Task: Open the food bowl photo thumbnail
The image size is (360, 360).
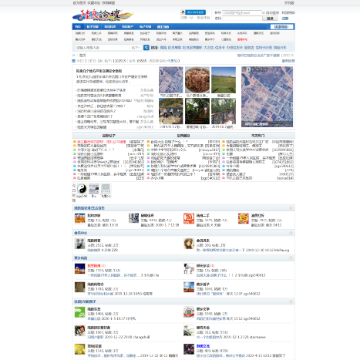Action: tap(197, 80)
